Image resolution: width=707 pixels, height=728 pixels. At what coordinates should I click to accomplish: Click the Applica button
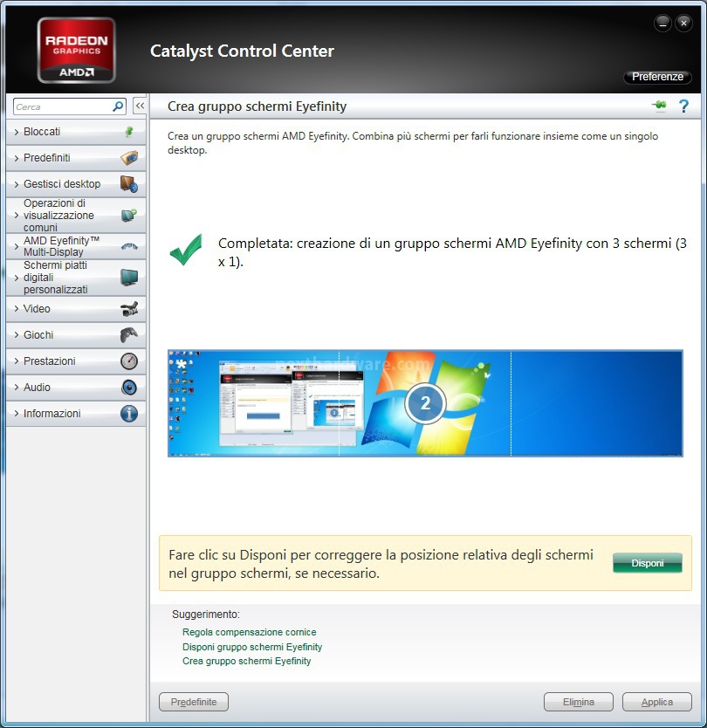tap(657, 702)
